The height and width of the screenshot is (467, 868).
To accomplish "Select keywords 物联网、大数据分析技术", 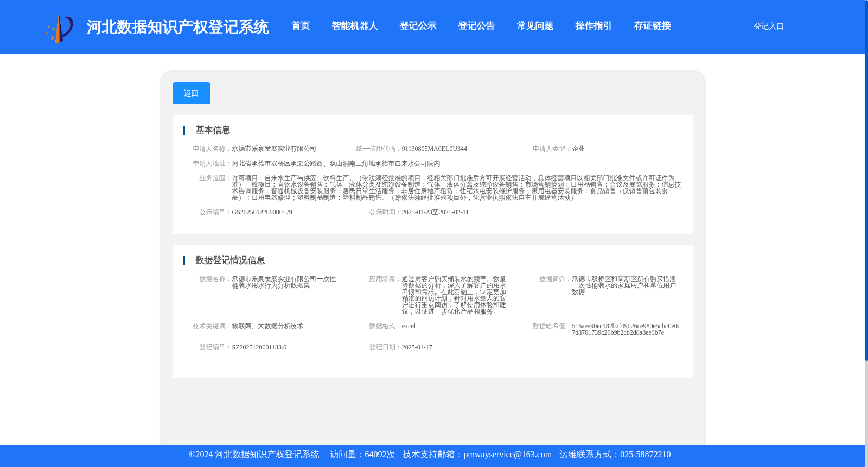I will (267, 326).
